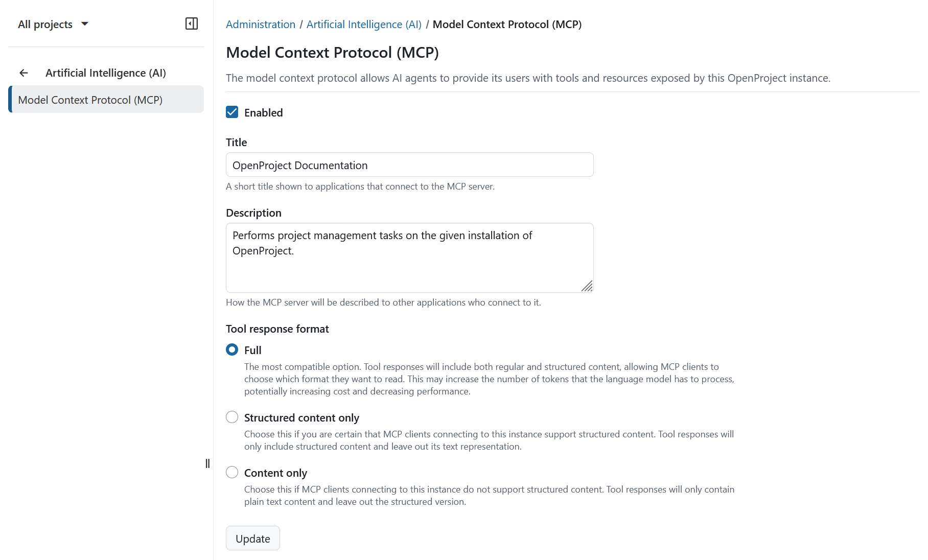Click breadcrumb Model Context Protocol (MCP)
Viewport: 928px width, 560px height.
click(x=507, y=24)
